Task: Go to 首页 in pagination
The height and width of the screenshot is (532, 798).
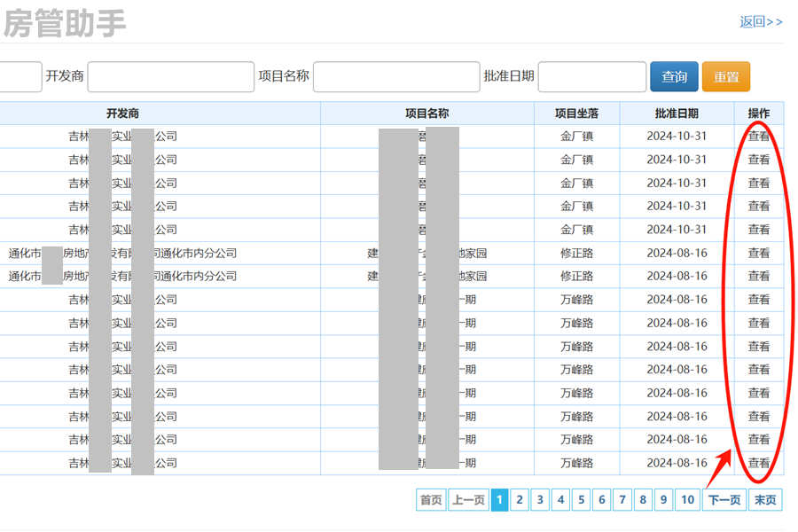Action: point(431,500)
